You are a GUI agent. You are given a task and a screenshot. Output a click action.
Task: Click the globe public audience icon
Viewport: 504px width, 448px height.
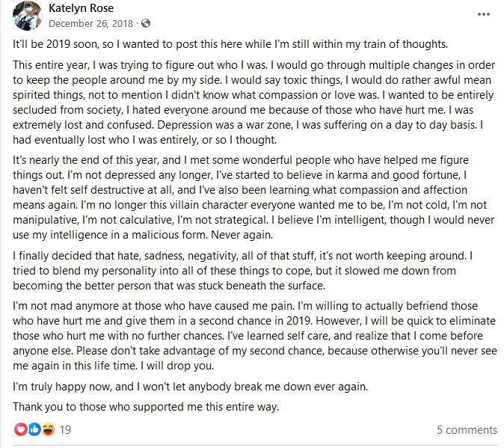(x=146, y=23)
